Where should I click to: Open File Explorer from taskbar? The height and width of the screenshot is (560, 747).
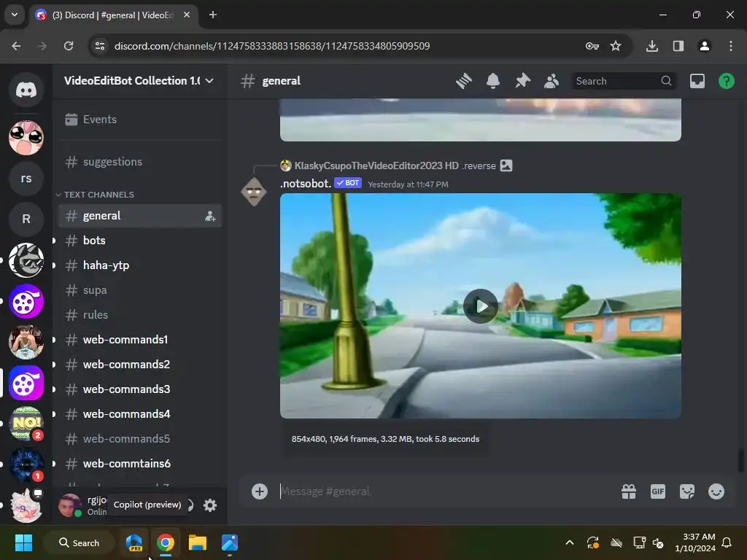pyautogui.click(x=197, y=542)
